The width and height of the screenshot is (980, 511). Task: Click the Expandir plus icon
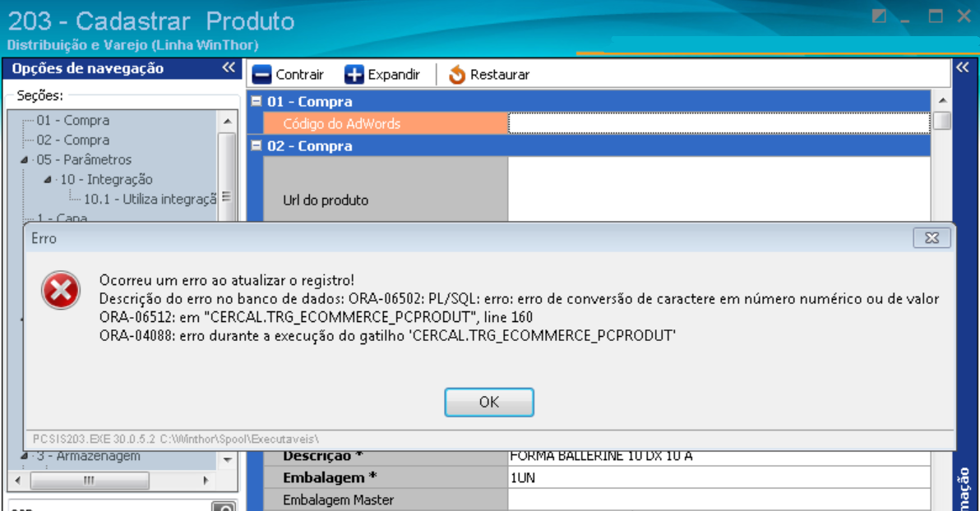click(354, 75)
